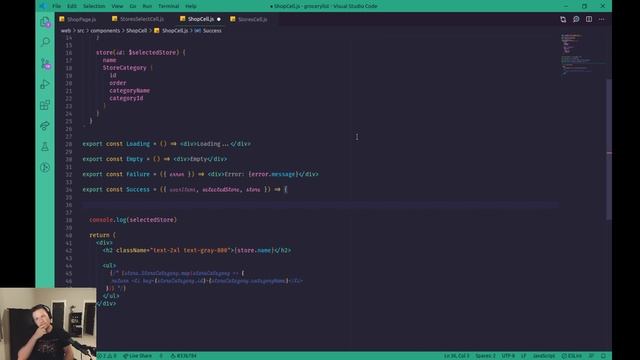The height and width of the screenshot is (360, 640).
Task: Click the categoryId field in the query
Action: point(126,98)
